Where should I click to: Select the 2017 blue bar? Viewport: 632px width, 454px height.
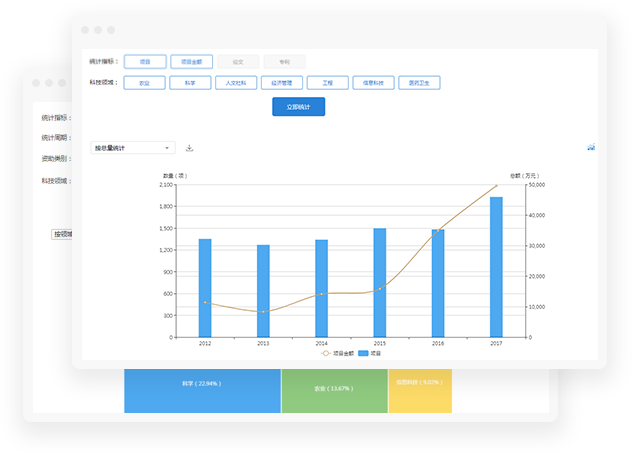[496, 267]
